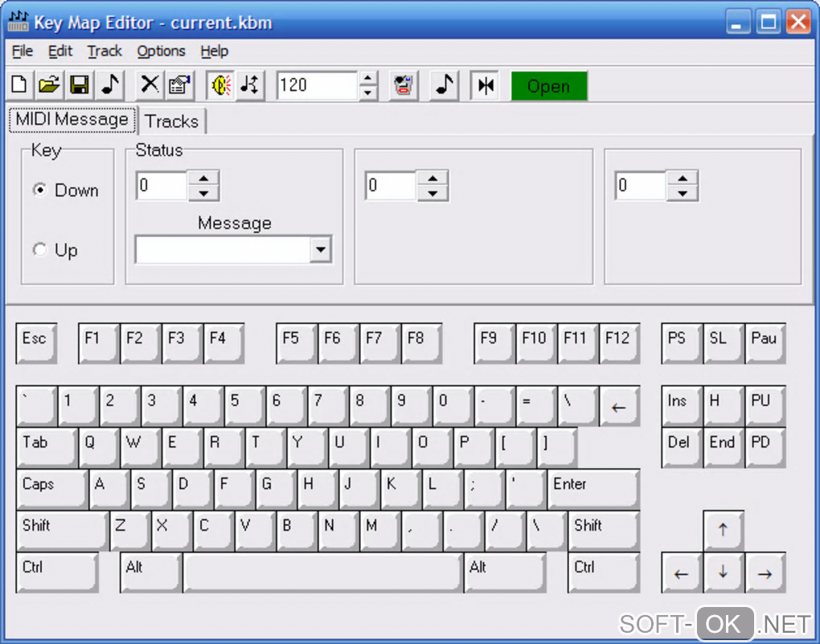The width and height of the screenshot is (820, 644).
Task: Select the Del key
Action: coord(683,447)
